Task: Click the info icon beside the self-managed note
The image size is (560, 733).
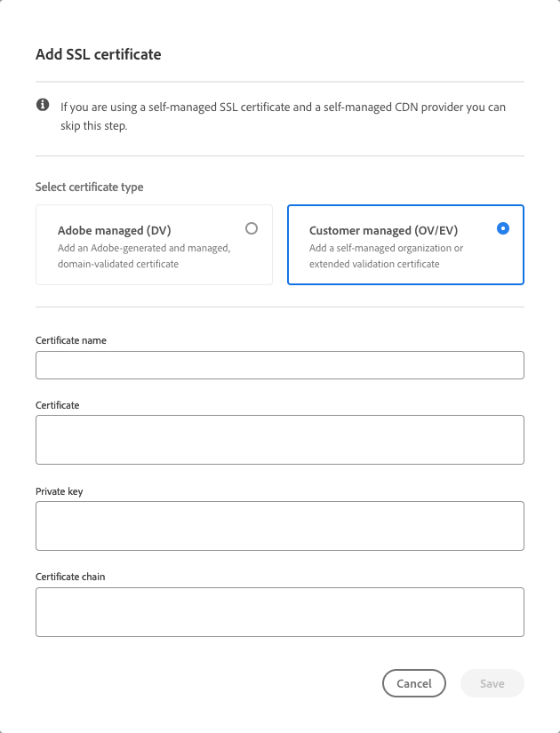Action: coord(43,106)
